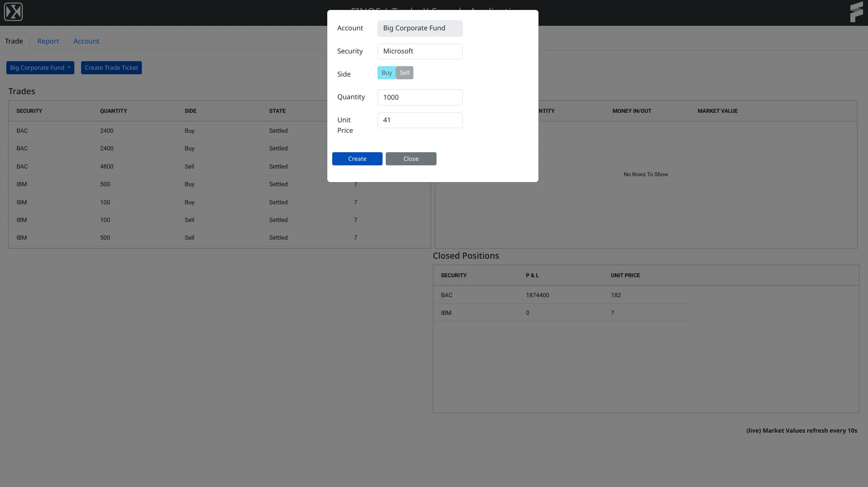This screenshot has height=487, width=868.
Task: Switch to the Account tab
Action: [x=86, y=41]
